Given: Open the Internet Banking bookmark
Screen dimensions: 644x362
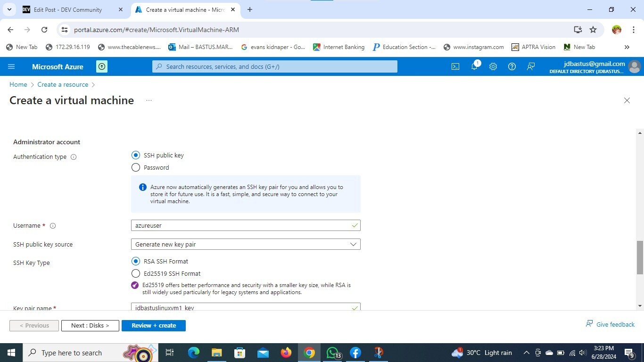Looking at the screenshot, I should 339,47.
